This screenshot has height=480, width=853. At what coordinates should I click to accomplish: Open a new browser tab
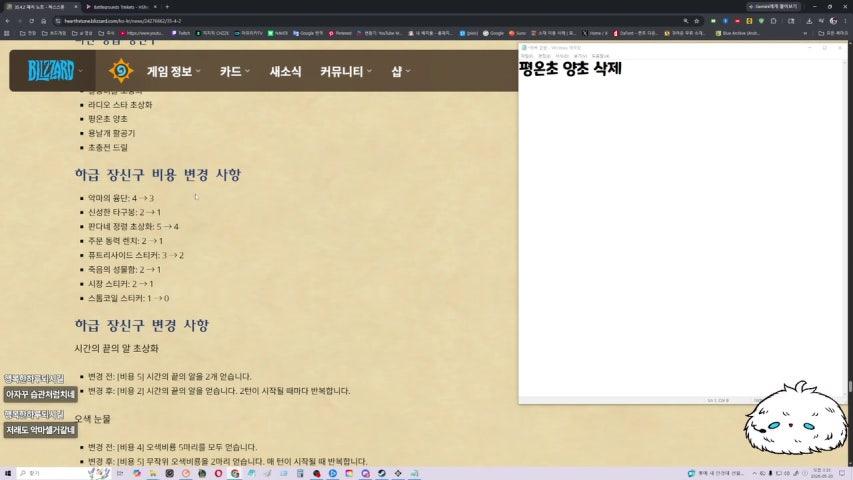coord(167,7)
